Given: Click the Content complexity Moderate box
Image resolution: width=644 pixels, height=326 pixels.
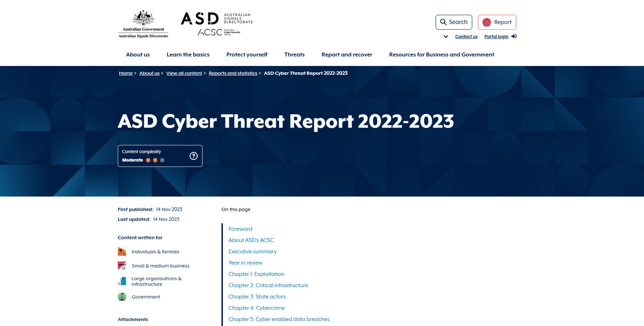Looking at the screenshot, I should coord(160,156).
